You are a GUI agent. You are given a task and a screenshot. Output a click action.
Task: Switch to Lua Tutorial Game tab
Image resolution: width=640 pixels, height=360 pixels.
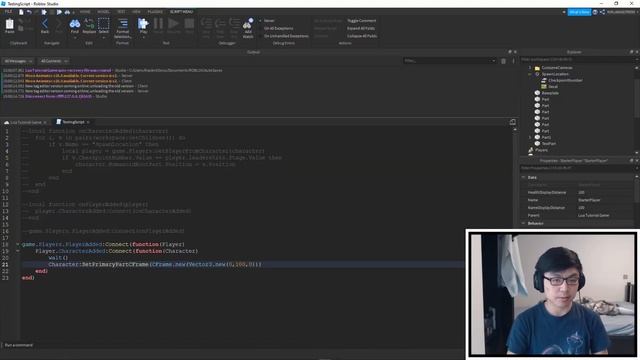click(x=25, y=122)
